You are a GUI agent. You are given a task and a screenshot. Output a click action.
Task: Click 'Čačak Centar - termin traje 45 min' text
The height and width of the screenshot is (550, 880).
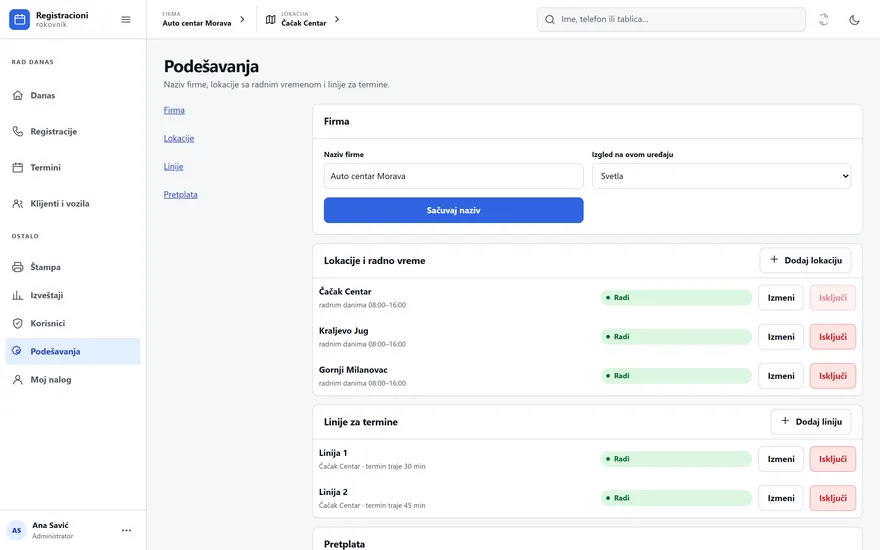[x=372, y=506]
